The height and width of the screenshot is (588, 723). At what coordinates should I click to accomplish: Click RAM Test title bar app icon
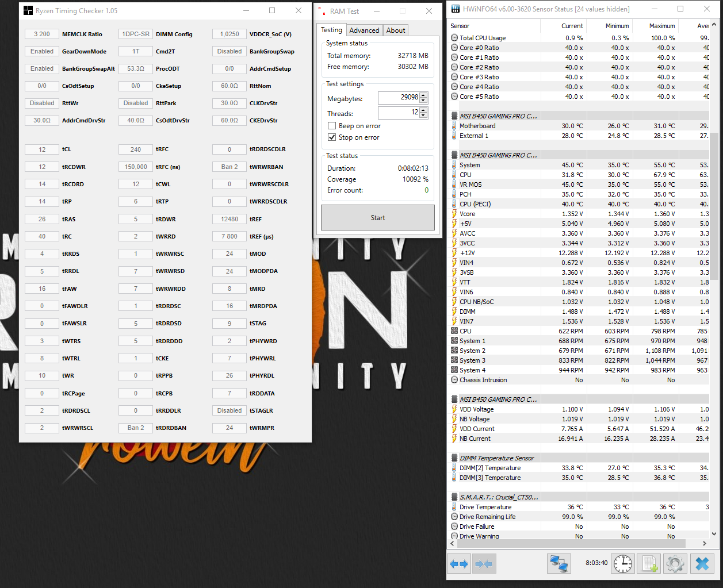pyautogui.click(x=322, y=11)
